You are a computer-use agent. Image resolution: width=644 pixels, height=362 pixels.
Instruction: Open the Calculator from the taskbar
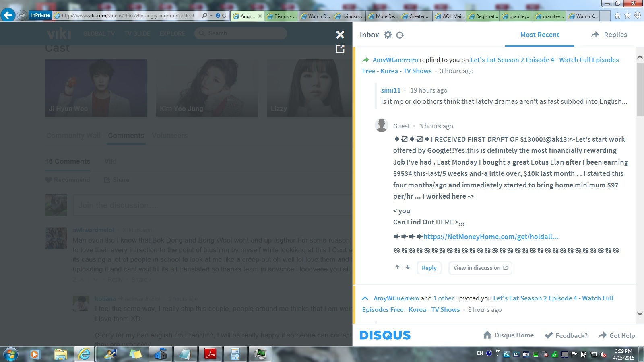(x=235, y=354)
